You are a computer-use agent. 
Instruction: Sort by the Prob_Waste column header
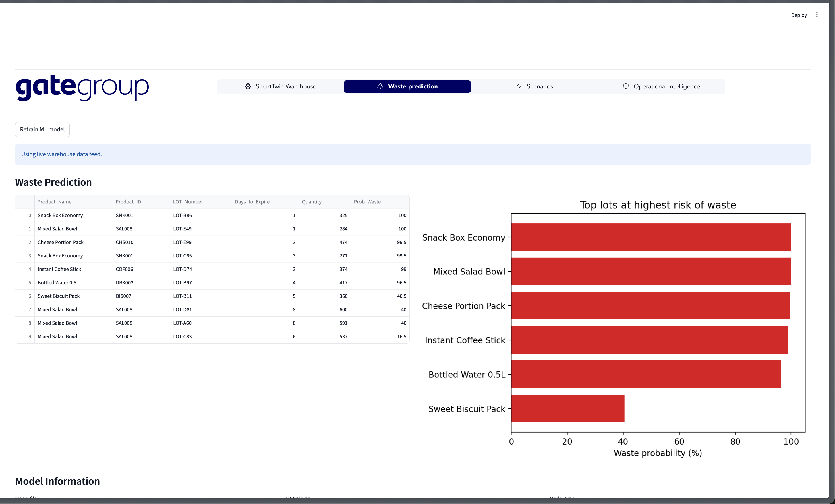coord(367,202)
